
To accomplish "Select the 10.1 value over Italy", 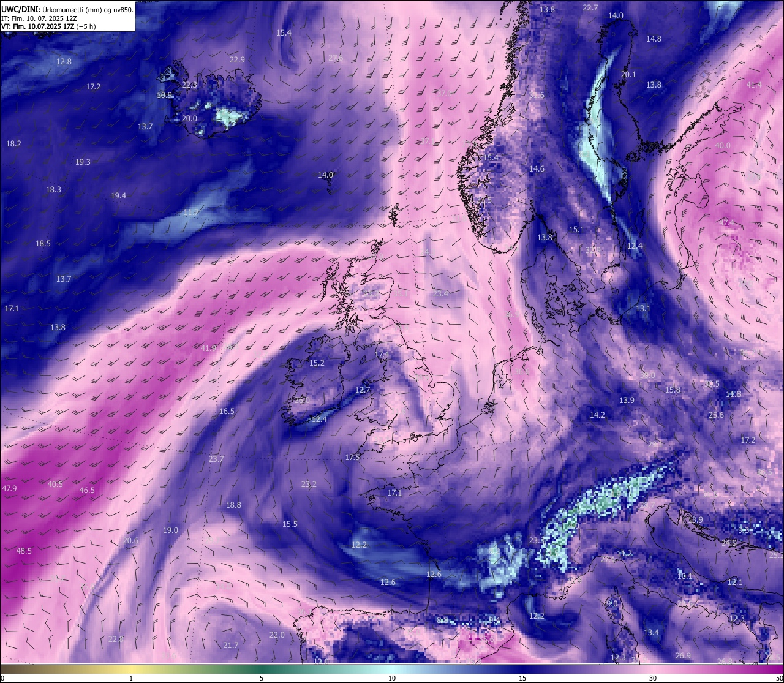I will 685,576.
